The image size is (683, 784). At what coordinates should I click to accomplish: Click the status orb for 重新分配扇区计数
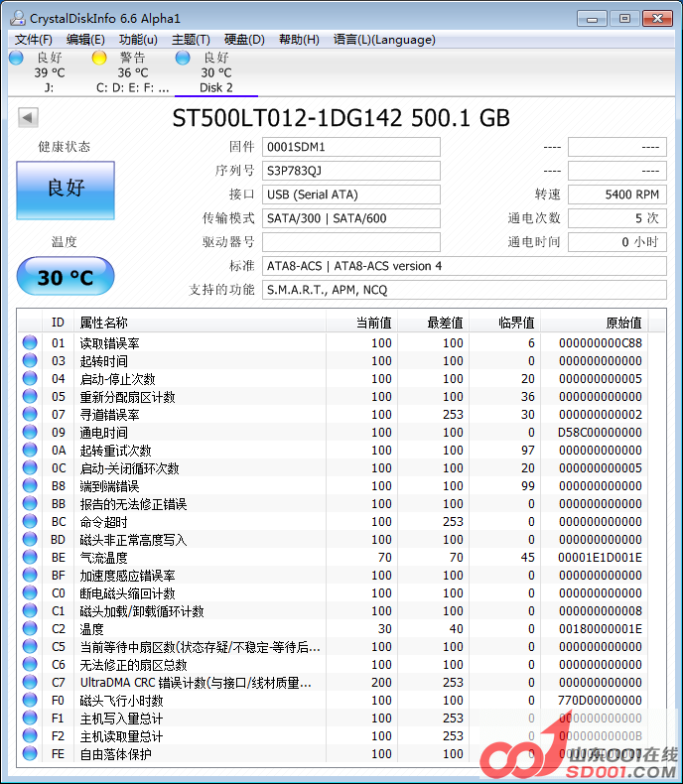30,397
